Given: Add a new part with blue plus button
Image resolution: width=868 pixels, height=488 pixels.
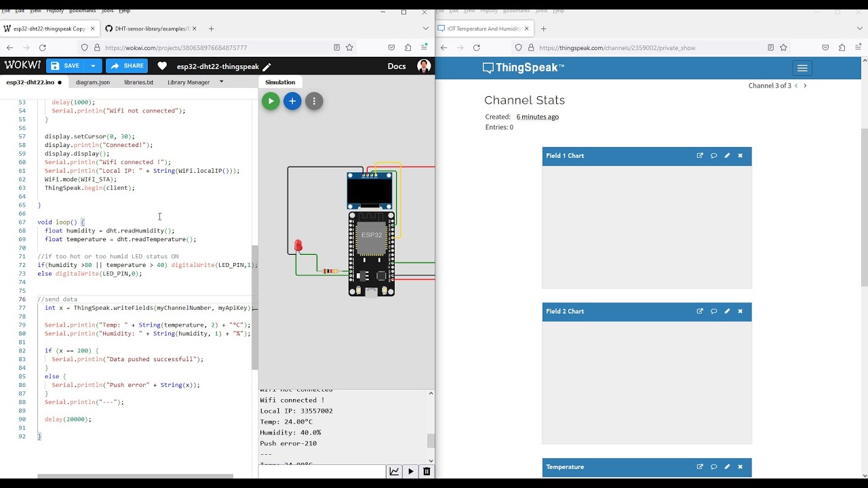Looking at the screenshot, I should pyautogui.click(x=292, y=101).
